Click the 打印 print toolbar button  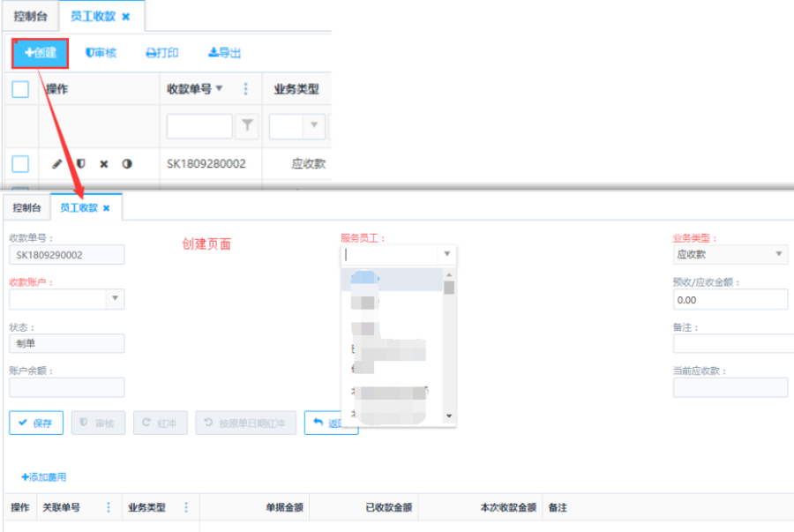pyautogui.click(x=161, y=53)
